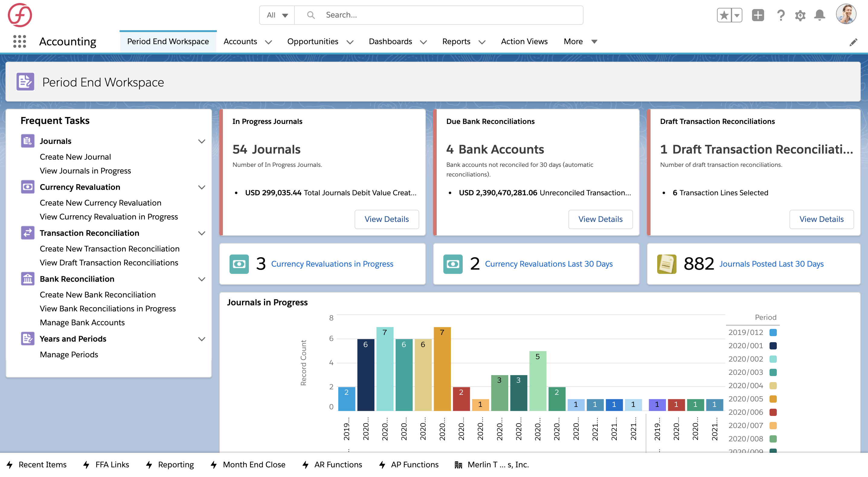Collapse the Currency Revaluation task section
The width and height of the screenshot is (868, 477).
click(x=201, y=187)
